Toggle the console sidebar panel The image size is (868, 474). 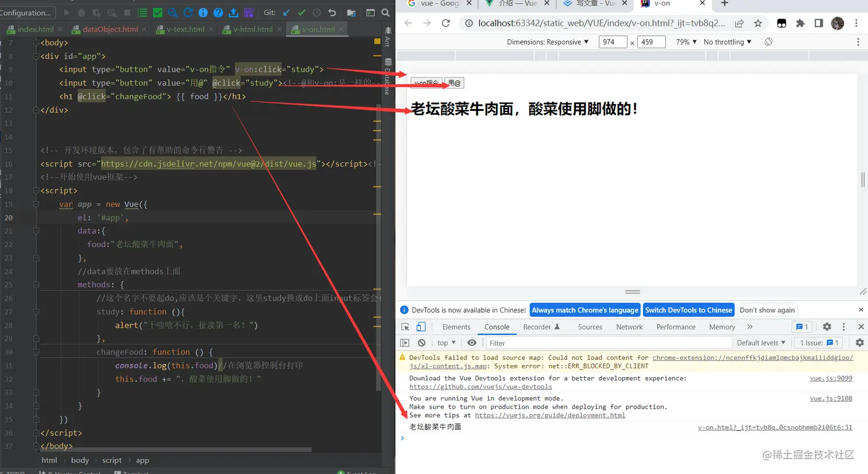(x=405, y=343)
